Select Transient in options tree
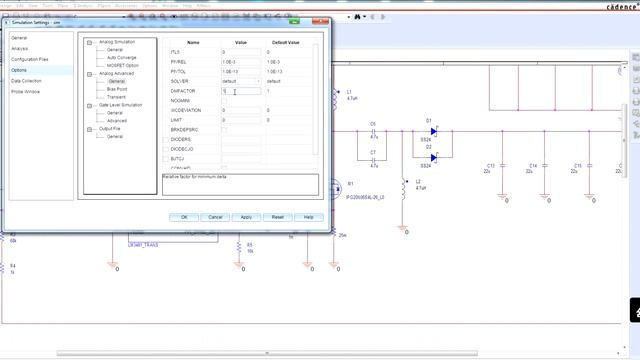Screen dimensions: 640x360 116,97
